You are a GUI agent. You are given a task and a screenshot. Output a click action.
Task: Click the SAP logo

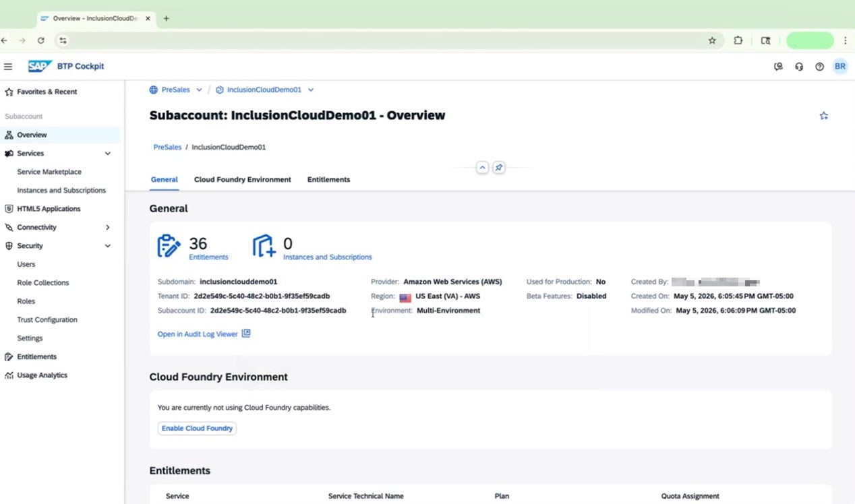[40, 66]
